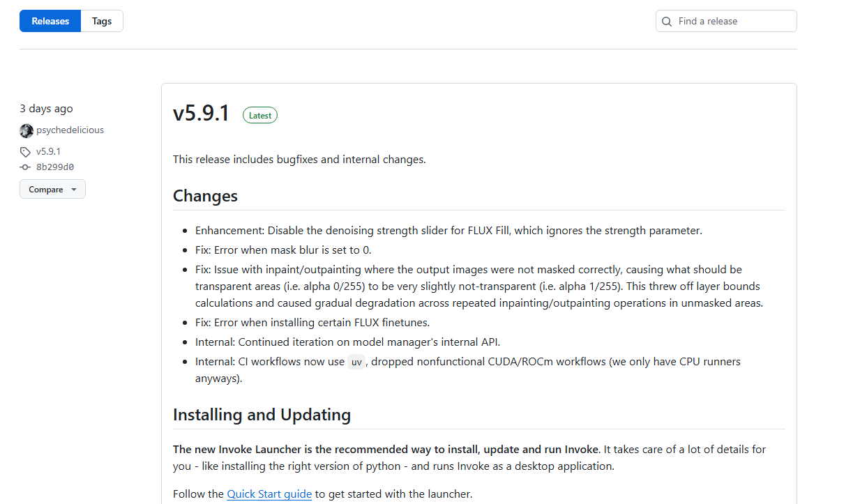Open the Quick Start guide link
This screenshot has width=860, height=504.
pos(269,494)
